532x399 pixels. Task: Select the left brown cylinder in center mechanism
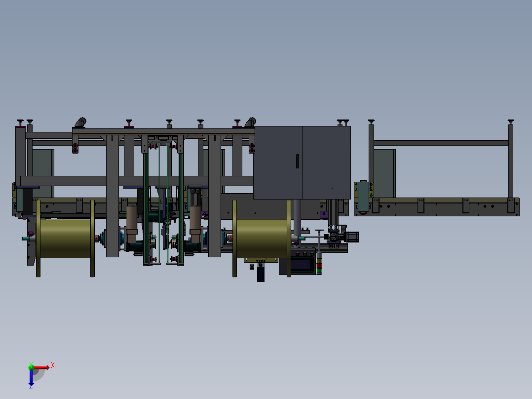pos(132,217)
